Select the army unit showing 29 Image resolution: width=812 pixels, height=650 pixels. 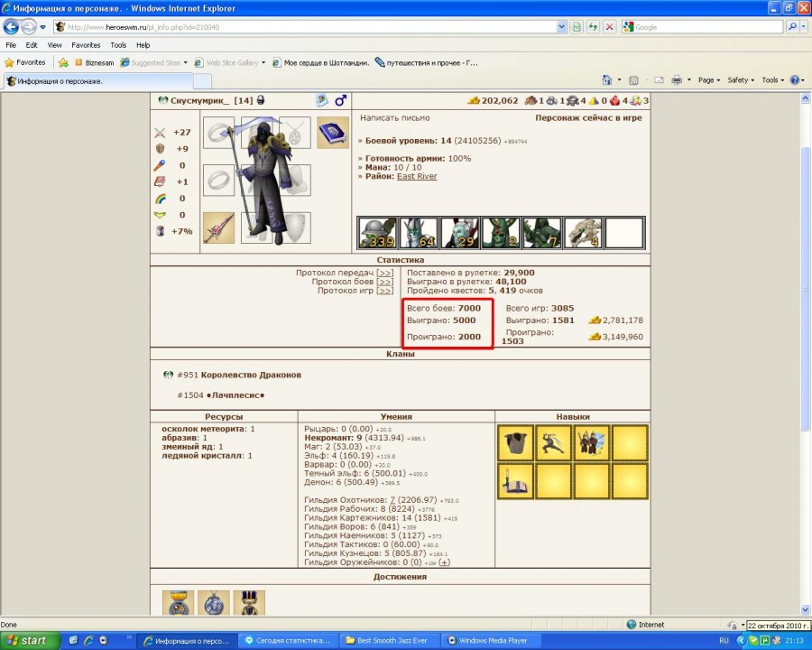pyautogui.click(x=460, y=233)
